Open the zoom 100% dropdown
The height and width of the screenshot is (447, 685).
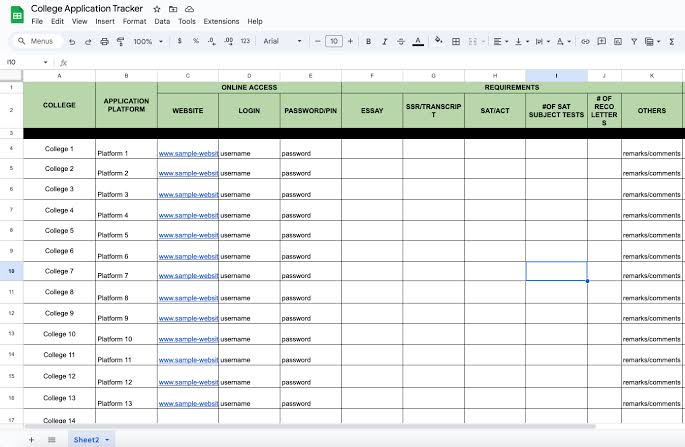pyautogui.click(x=148, y=42)
